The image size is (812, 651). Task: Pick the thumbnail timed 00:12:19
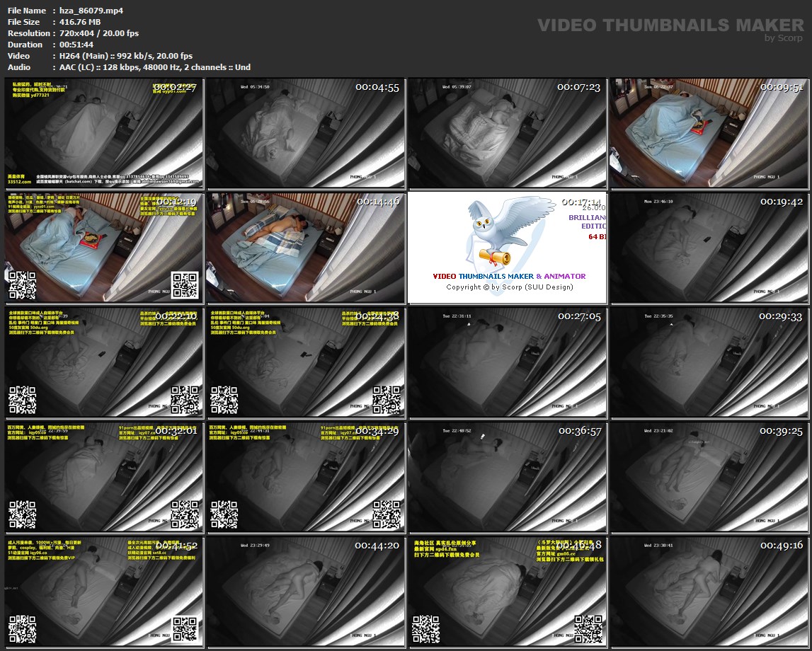click(104, 248)
